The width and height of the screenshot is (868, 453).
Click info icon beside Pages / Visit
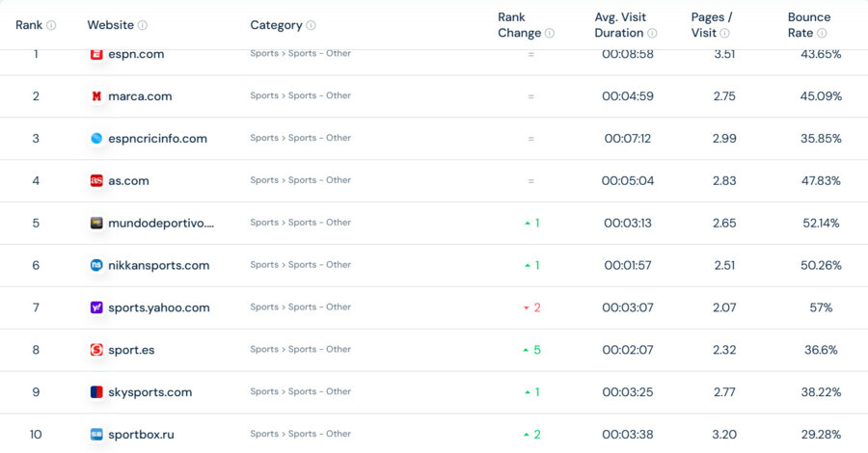click(x=724, y=33)
